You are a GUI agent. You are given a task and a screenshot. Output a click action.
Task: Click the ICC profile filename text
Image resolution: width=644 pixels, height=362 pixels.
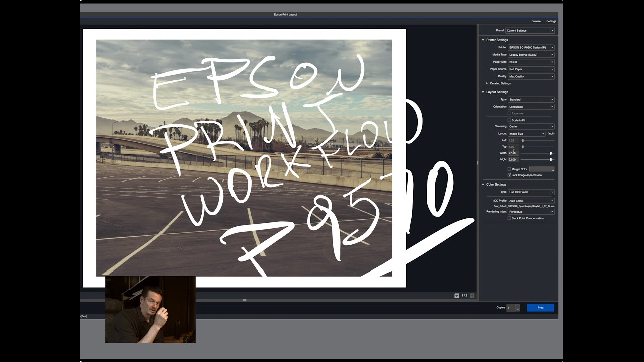524,206
